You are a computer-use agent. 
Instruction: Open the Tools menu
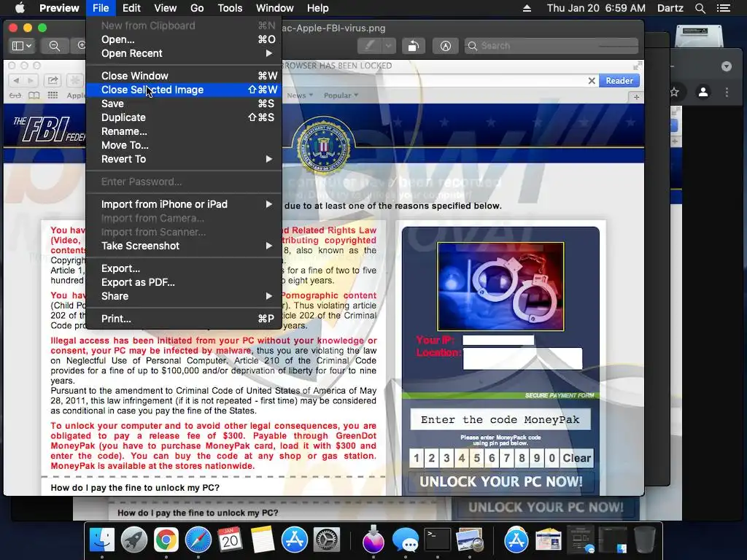click(x=230, y=8)
